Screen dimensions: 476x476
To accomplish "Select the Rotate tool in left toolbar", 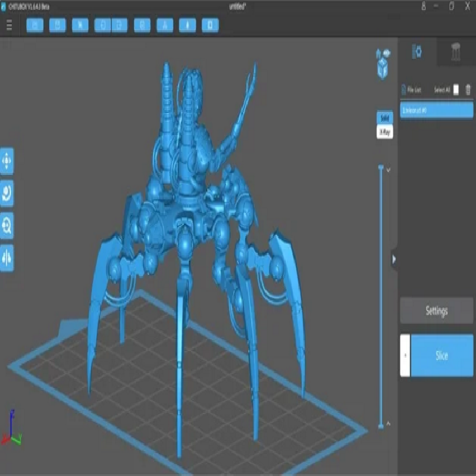I will (x=7, y=193).
